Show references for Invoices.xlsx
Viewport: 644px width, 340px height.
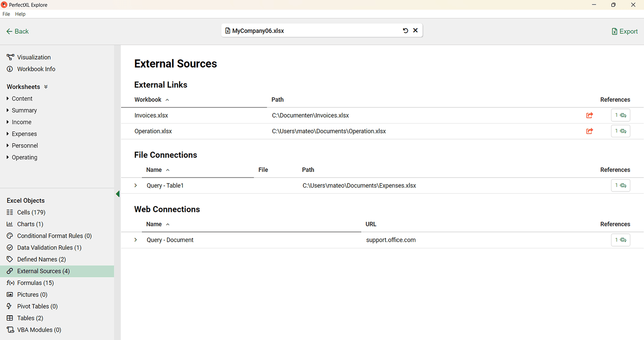point(620,116)
